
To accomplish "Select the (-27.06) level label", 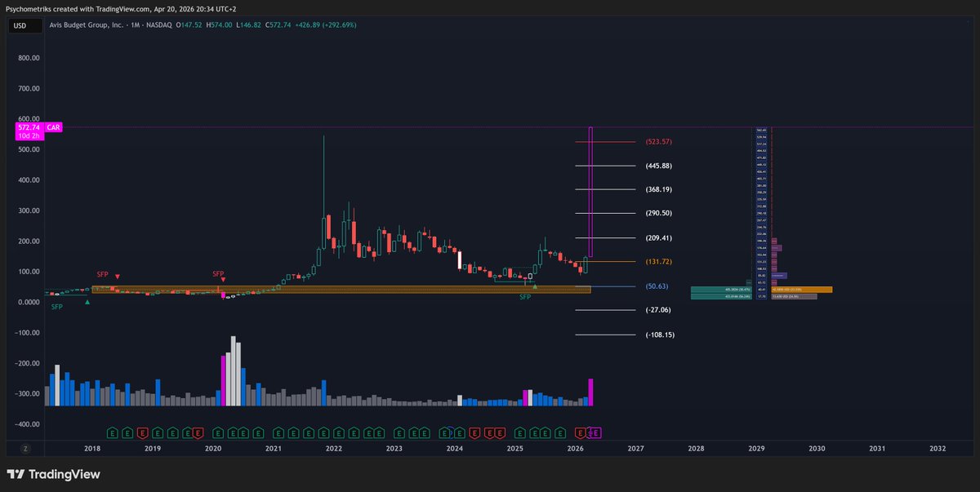I will [657, 310].
